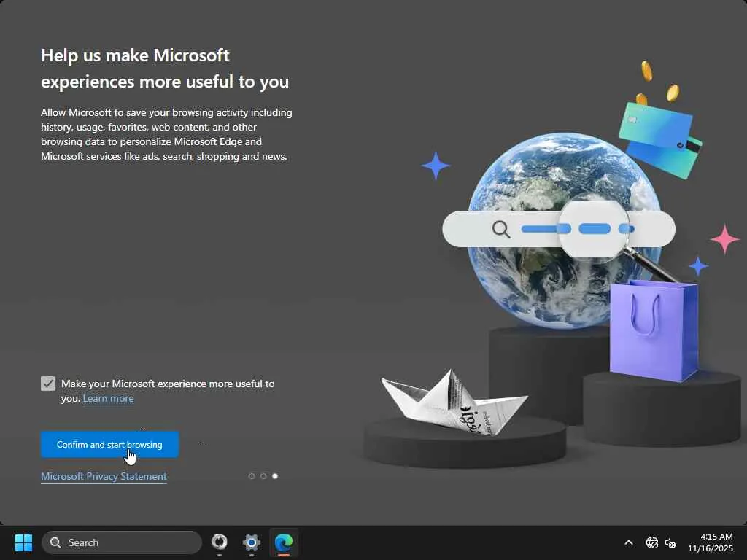Open network globe icon in system tray
747x560 pixels.
pyautogui.click(x=651, y=542)
